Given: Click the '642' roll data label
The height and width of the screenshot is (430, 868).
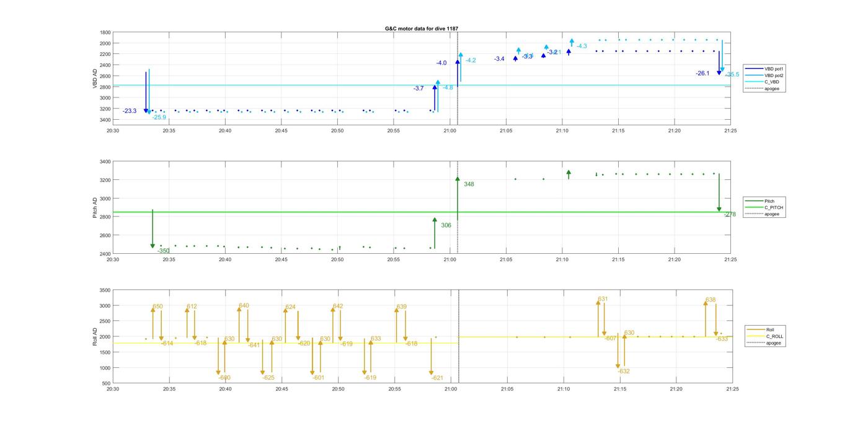Looking at the screenshot, I should pyautogui.click(x=338, y=307).
